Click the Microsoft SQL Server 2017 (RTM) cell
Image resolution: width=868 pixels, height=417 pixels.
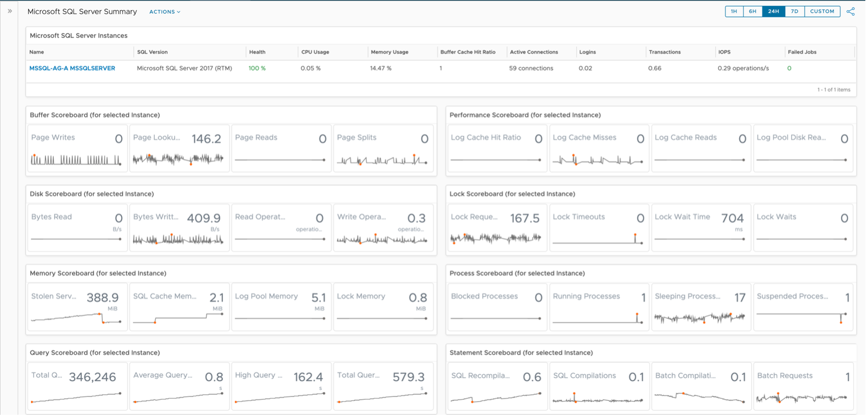185,69
